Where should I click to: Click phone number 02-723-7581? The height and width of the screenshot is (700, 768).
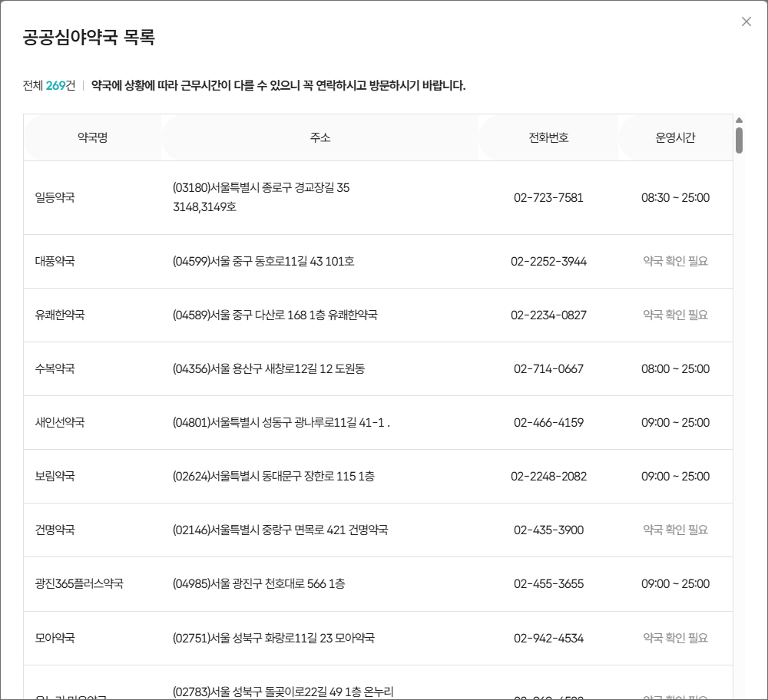point(548,198)
